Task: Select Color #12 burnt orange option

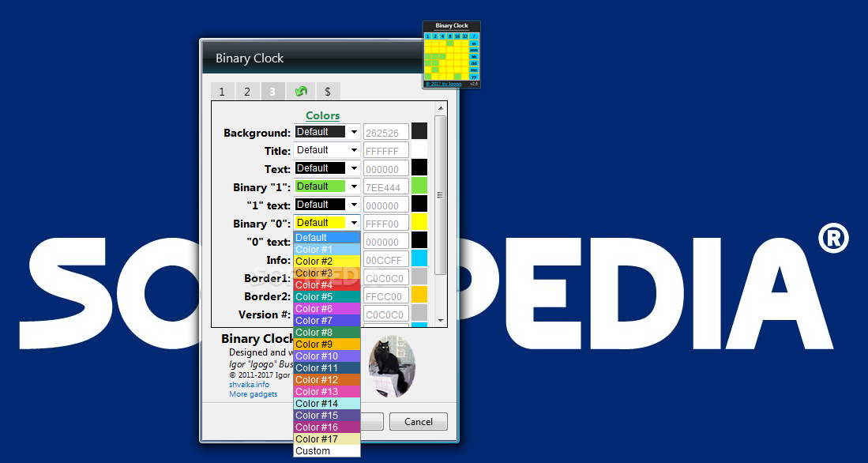Action: point(327,380)
